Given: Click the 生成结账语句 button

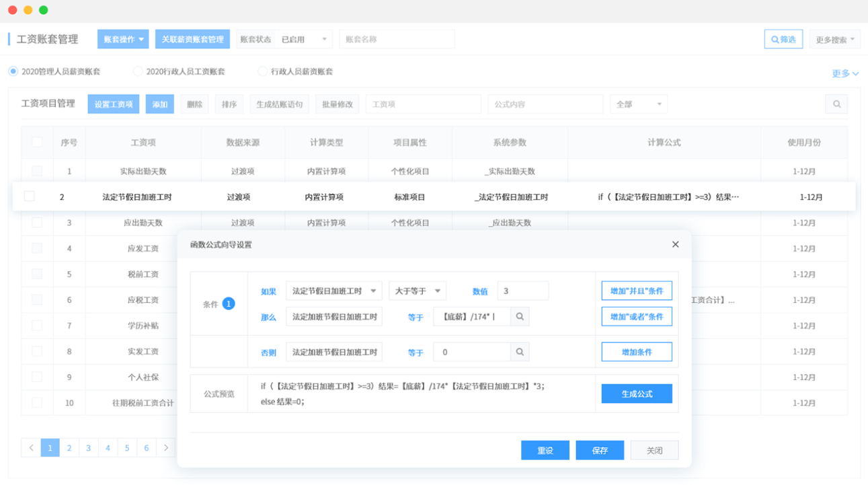Looking at the screenshot, I should click(280, 104).
